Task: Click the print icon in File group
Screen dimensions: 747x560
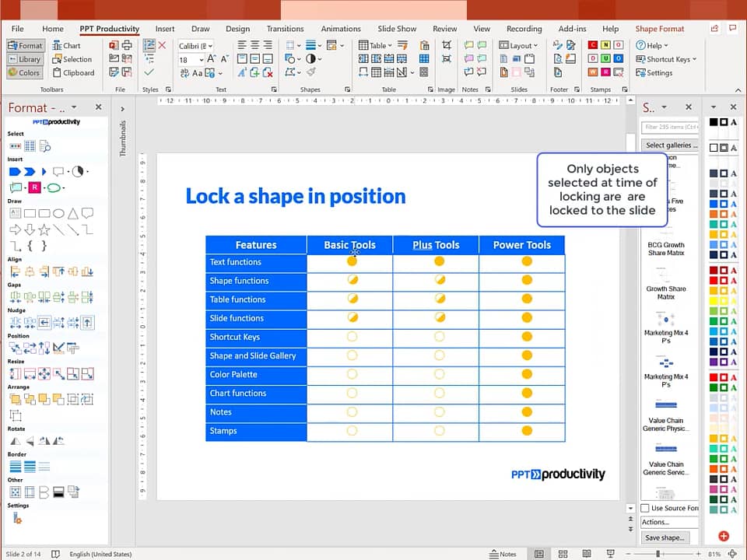Action: pos(127,45)
